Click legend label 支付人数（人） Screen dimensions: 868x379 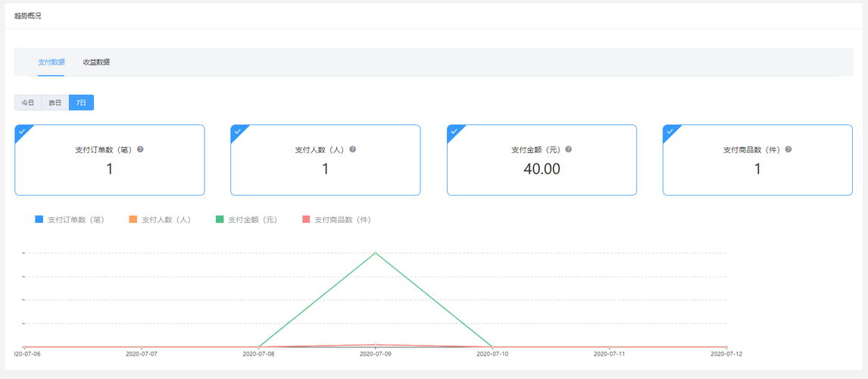[167, 219]
